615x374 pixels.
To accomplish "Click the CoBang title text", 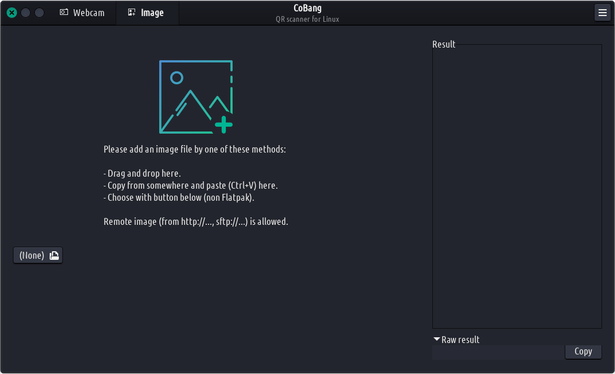I will coord(308,8).
